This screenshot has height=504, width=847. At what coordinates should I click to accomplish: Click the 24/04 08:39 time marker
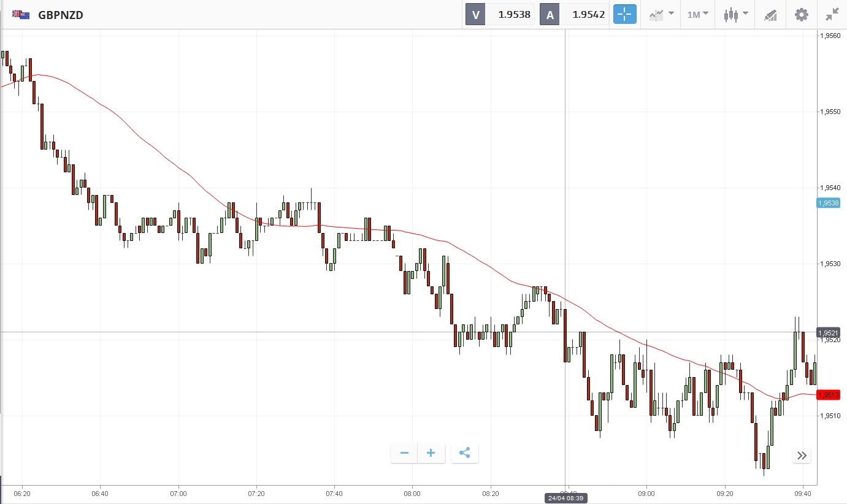[565, 498]
